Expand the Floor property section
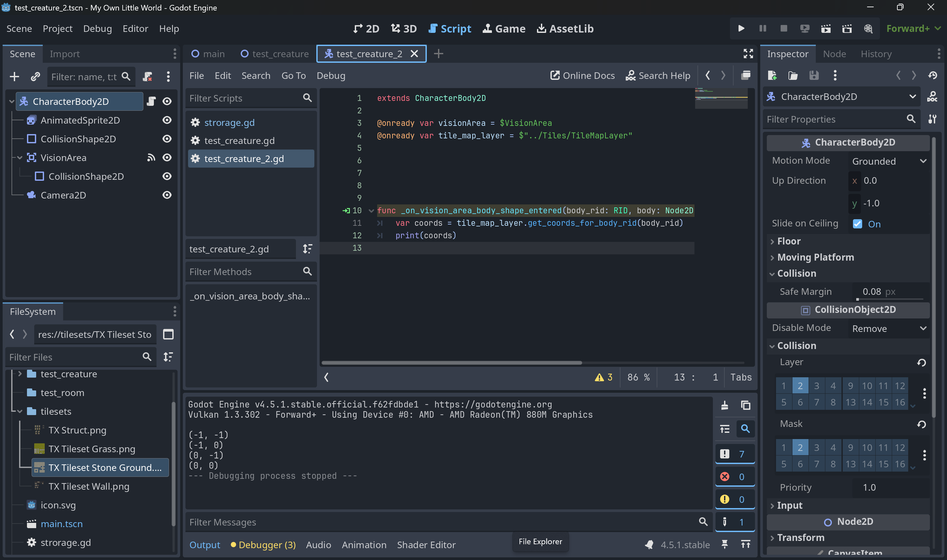Viewport: 947px width, 560px height. pyautogui.click(x=789, y=241)
